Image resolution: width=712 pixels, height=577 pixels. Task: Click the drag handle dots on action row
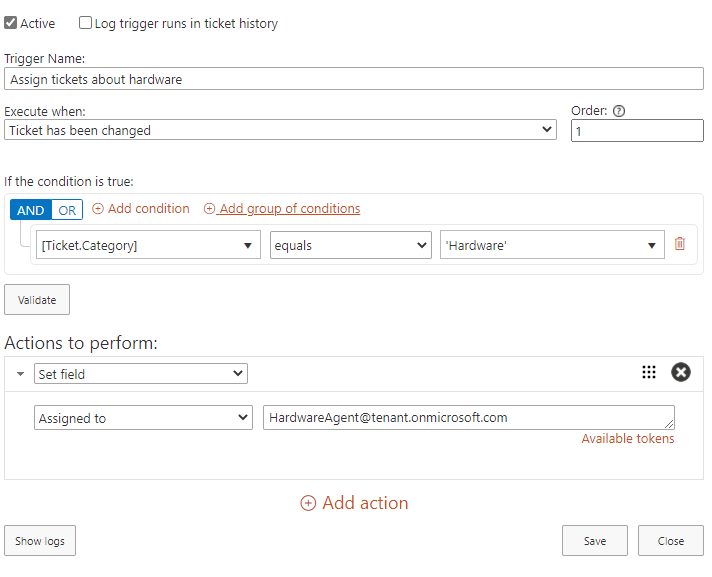coord(649,372)
